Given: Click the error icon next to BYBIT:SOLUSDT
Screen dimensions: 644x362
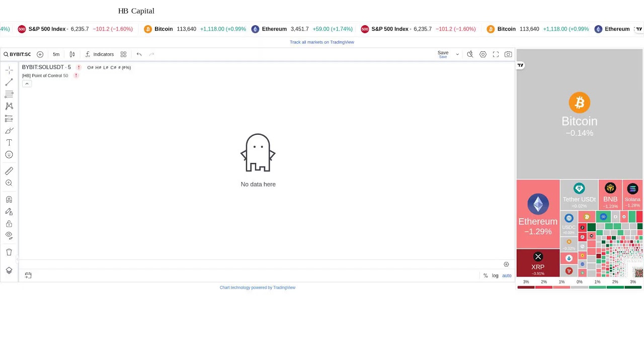Looking at the screenshot, I should pos(78,67).
